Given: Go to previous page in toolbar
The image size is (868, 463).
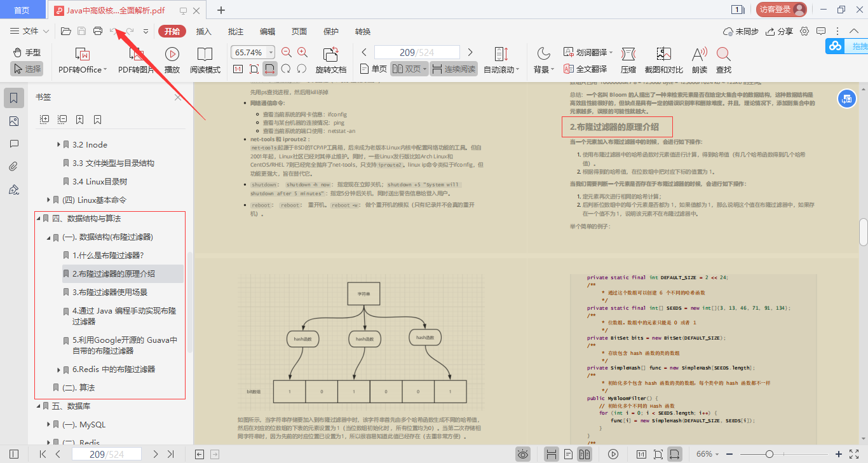Looking at the screenshot, I should 364,52.
